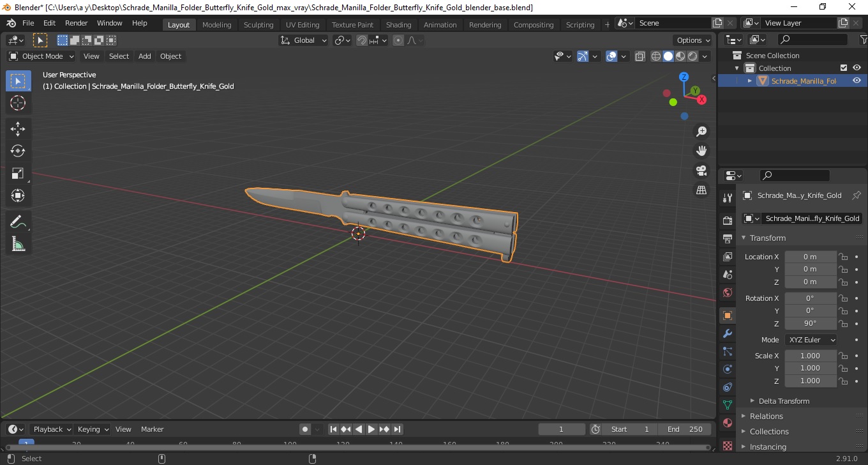Pick the Scale tool
The image size is (868, 465).
point(18,173)
